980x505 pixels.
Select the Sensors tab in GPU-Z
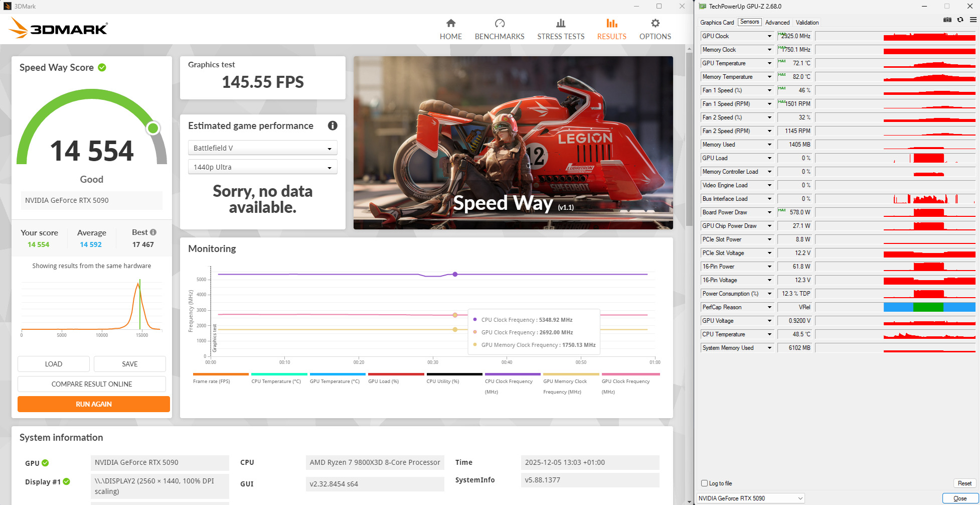pos(750,22)
